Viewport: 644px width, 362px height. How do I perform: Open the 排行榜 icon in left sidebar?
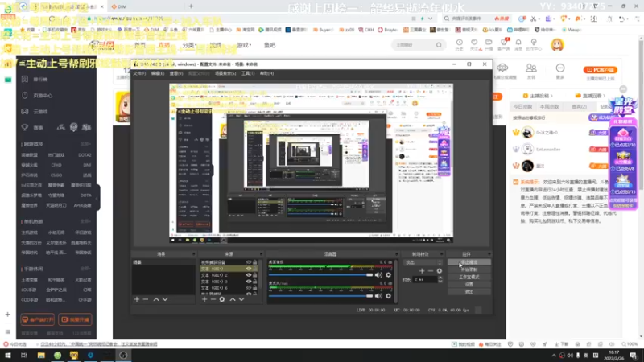[25, 79]
